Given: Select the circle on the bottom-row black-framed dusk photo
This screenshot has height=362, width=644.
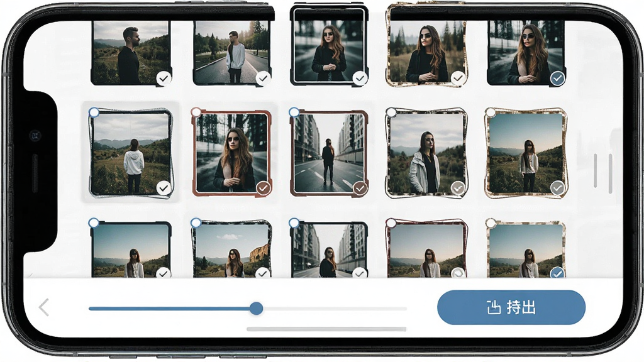Looking at the screenshot, I should pyautogui.click(x=94, y=223).
